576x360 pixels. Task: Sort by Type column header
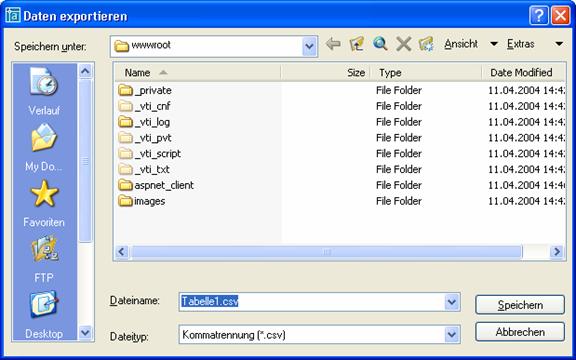[426, 72]
